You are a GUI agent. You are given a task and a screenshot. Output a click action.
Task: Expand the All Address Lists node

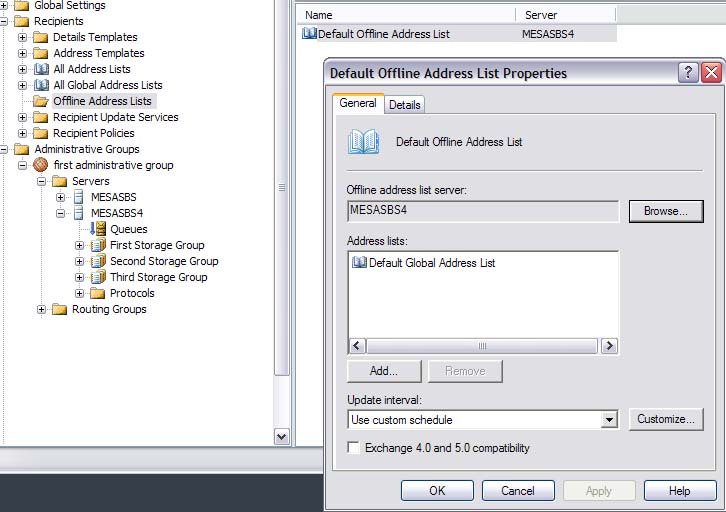point(22,69)
